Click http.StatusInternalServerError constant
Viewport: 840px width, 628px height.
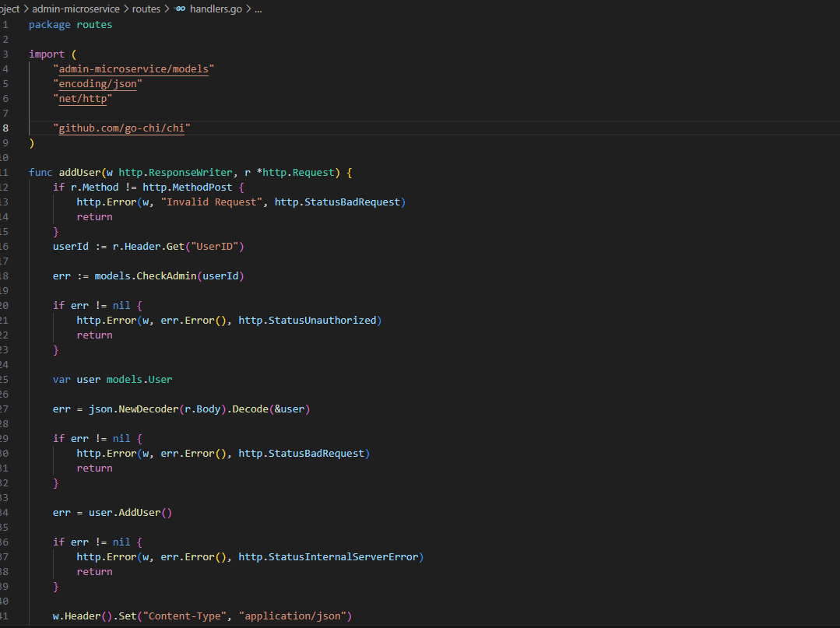tap(329, 556)
